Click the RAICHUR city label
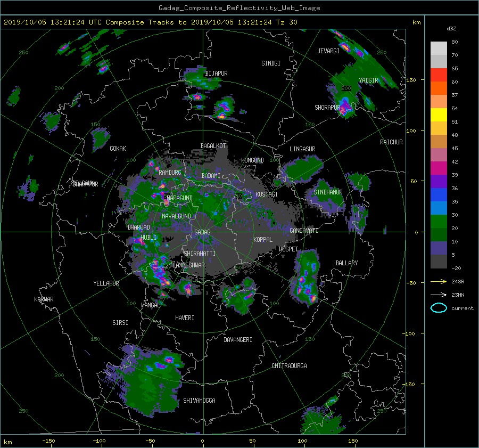 [x=391, y=142]
